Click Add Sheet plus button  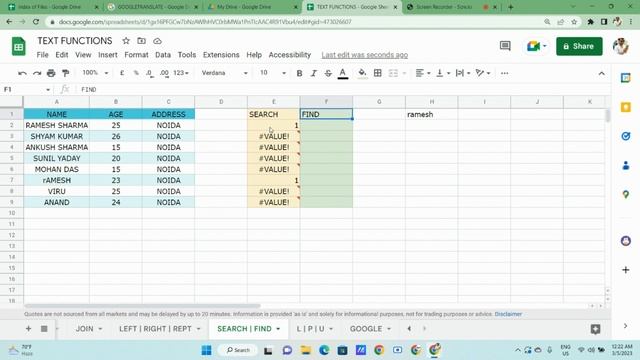coord(28,329)
